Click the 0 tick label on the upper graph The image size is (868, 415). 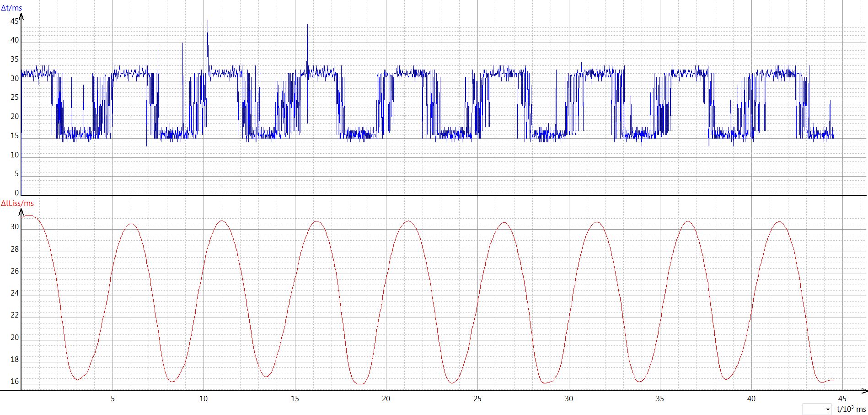17,193
